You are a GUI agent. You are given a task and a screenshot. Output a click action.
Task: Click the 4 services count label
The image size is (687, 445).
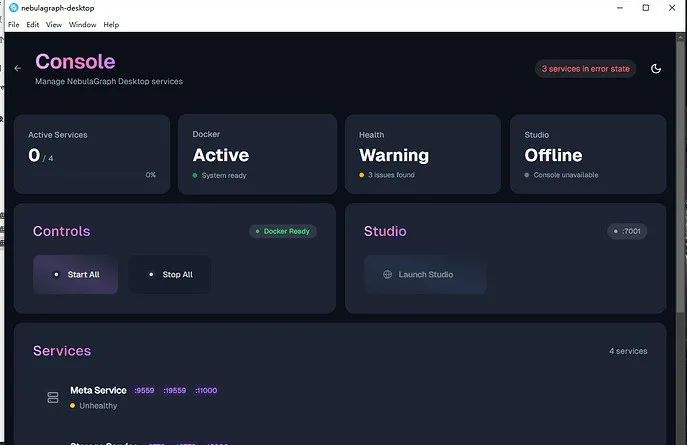point(628,351)
